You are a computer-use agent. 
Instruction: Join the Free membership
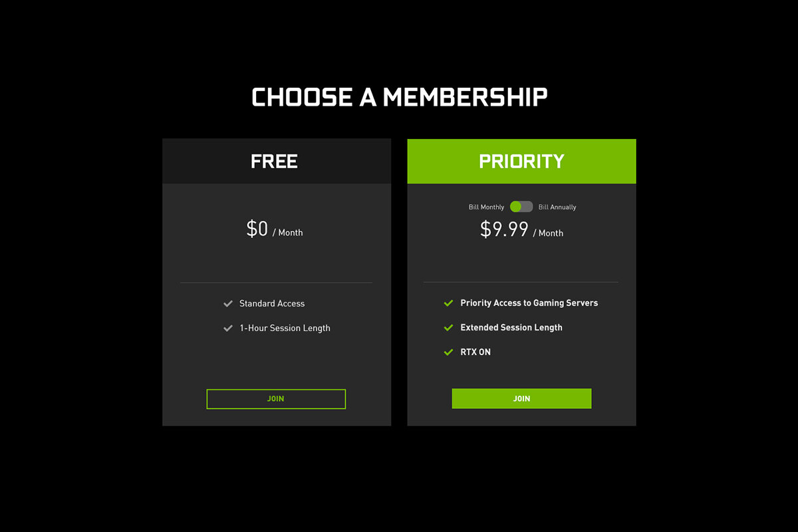[276, 399]
